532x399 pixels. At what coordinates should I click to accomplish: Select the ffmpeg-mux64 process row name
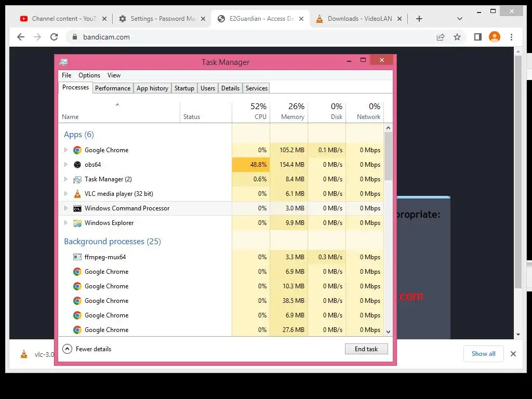(x=105, y=257)
